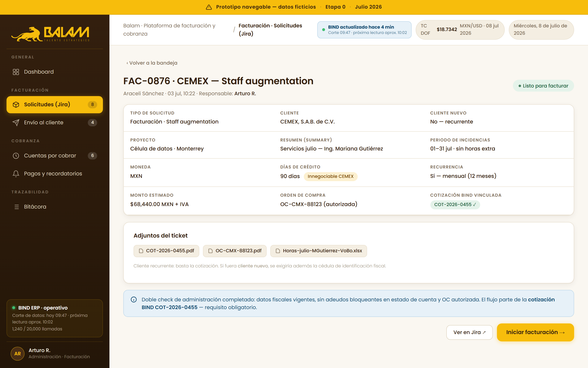Click the Pagos y recordatorios bell icon
The height and width of the screenshot is (368, 588).
coord(16,174)
